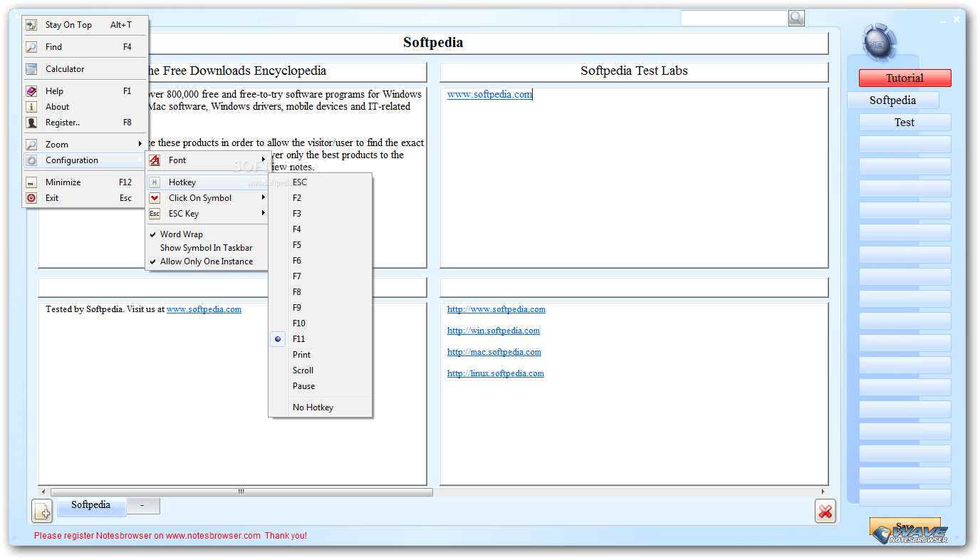The image size is (980, 560).
Task: Click the About info icon
Action: coord(31,107)
